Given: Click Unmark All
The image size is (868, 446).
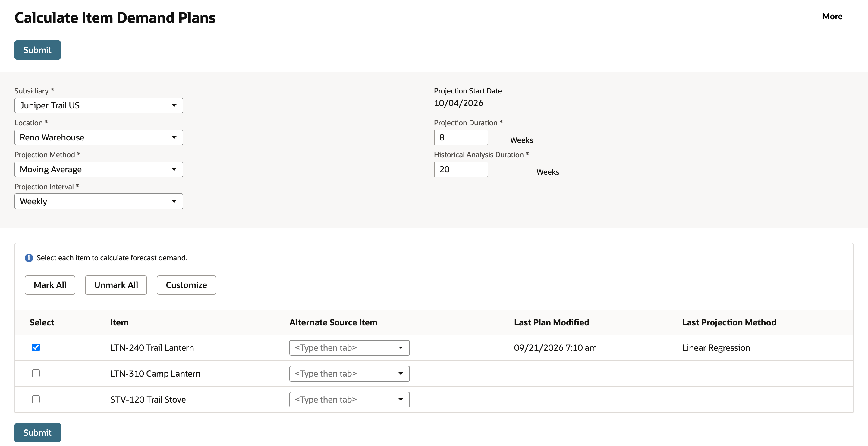Looking at the screenshot, I should click(116, 285).
